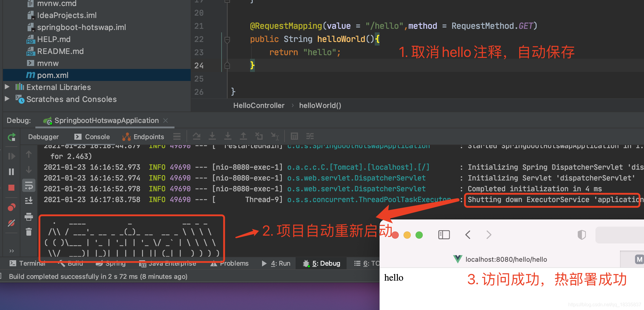
Task: Click Step Out icon
Action: pyautogui.click(x=243, y=136)
